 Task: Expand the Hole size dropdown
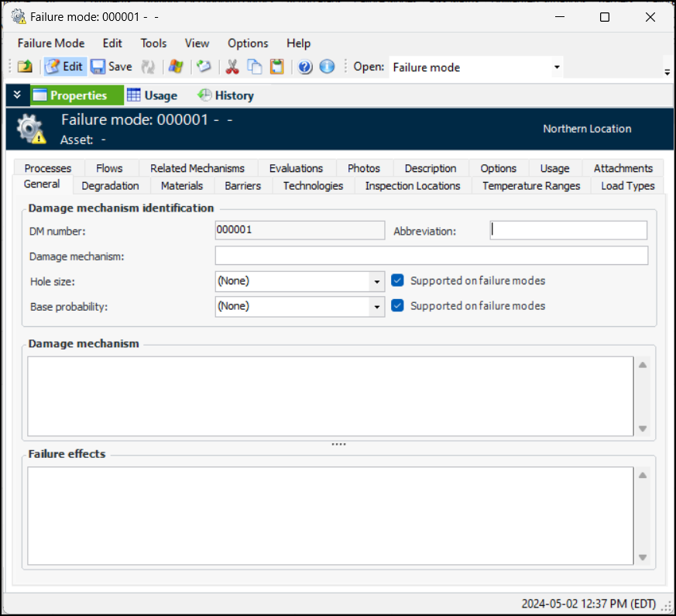(377, 281)
